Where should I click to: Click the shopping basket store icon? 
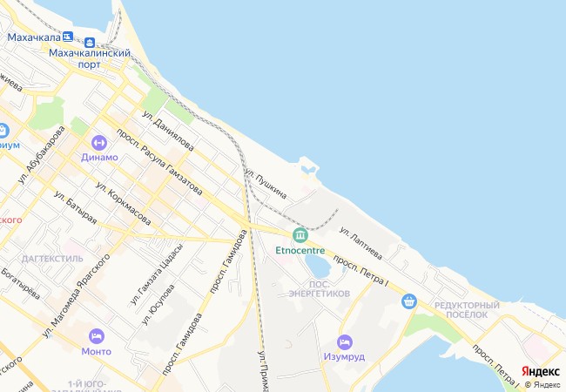pos(409,301)
